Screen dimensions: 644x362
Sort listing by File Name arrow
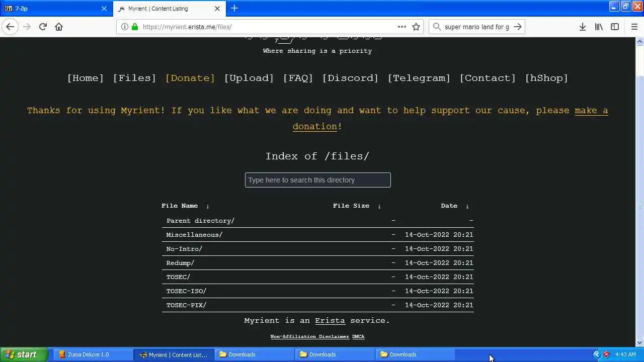tap(207, 206)
